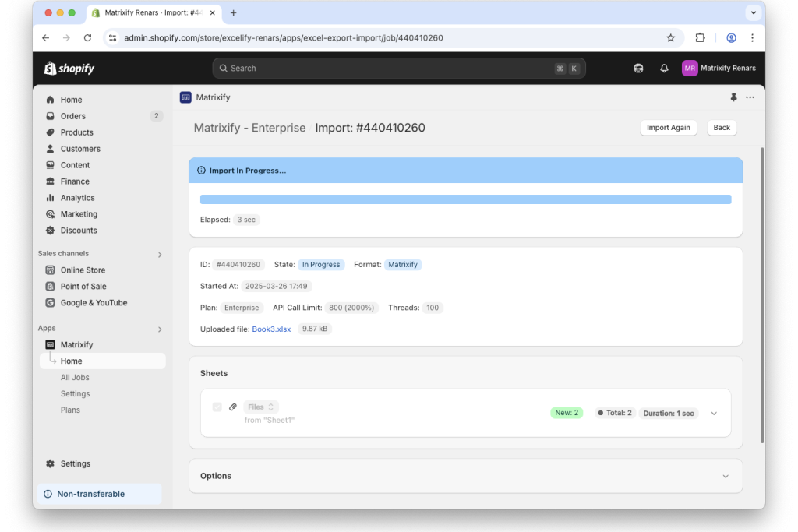This screenshot has width=798, height=532.
Task: Open the browser extensions puzzle icon
Action: (x=700, y=37)
